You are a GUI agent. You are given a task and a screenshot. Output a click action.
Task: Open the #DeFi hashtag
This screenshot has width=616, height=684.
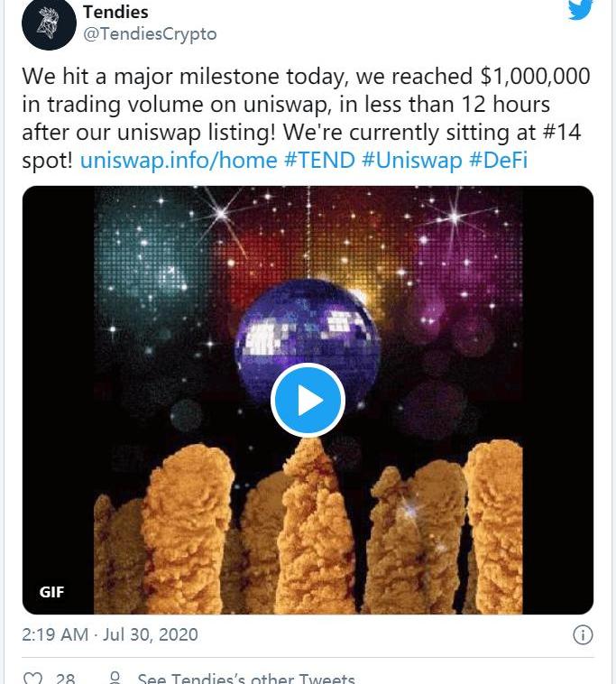point(497,162)
